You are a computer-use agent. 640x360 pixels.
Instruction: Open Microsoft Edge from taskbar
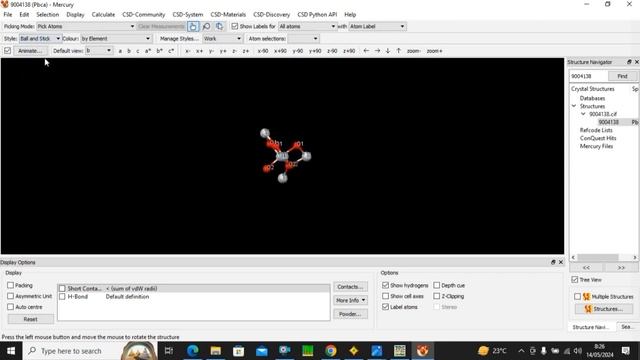pos(192,351)
